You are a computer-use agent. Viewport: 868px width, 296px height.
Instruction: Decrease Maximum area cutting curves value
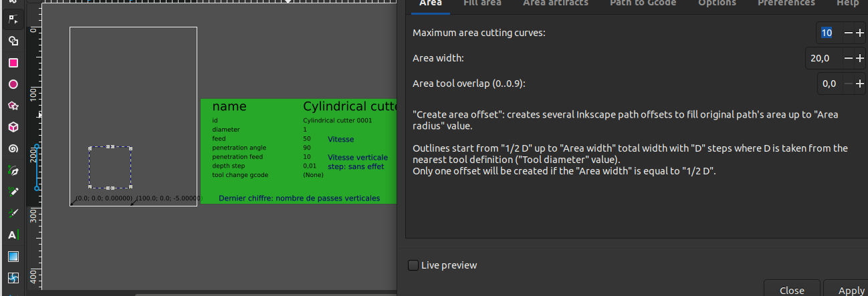pyautogui.click(x=848, y=33)
